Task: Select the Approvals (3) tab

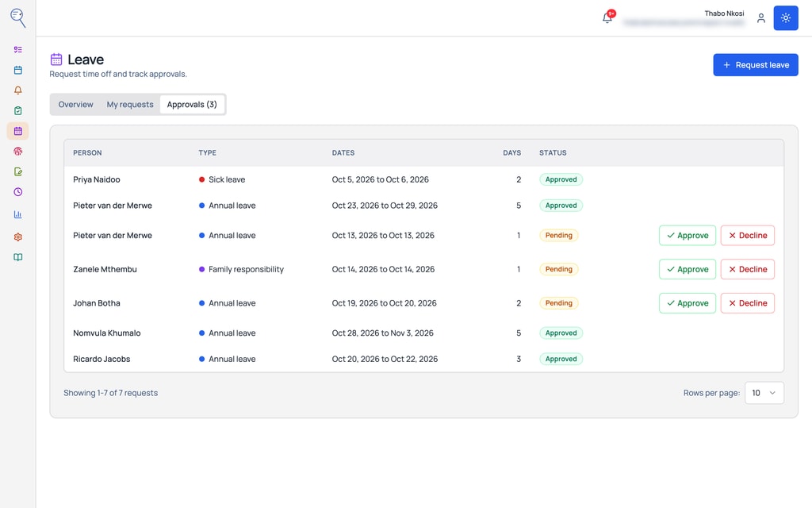Action: point(192,105)
